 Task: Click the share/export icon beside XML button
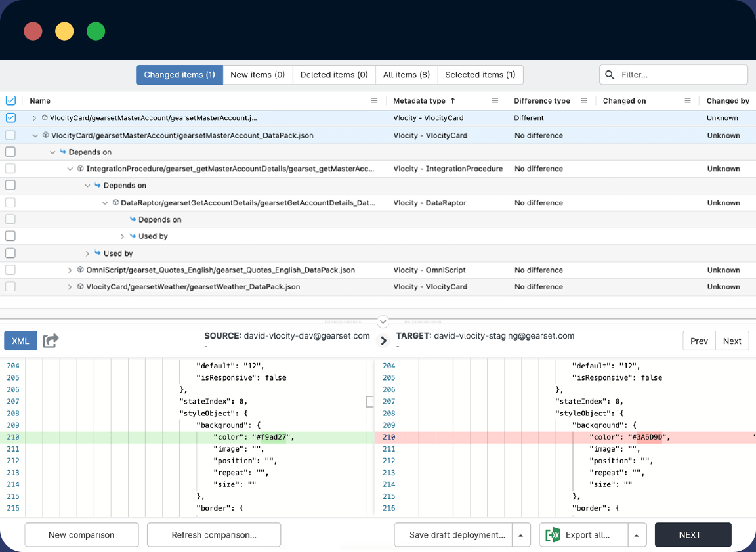coord(51,341)
